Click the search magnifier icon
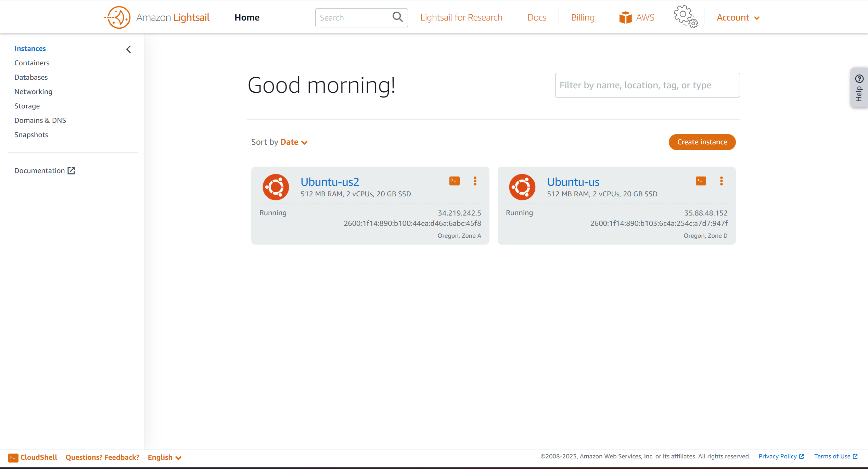This screenshot has width=868, height=469. [x=397, y=17]
